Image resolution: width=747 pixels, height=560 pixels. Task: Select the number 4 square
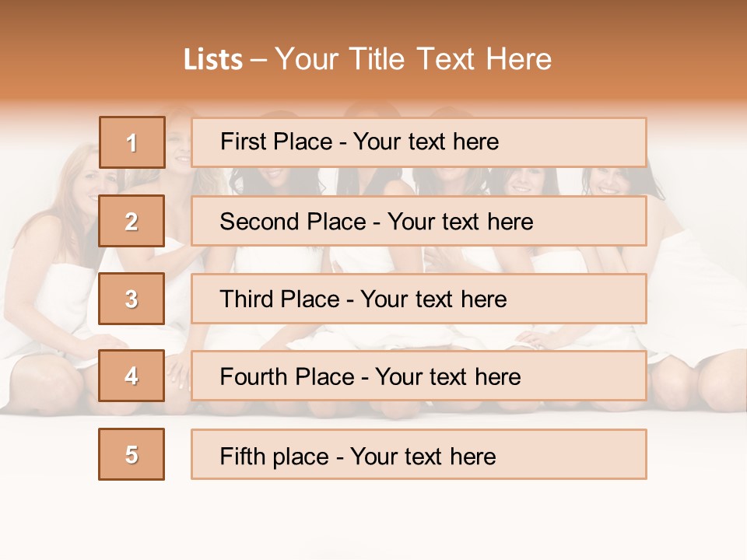[x=132, y=376]
